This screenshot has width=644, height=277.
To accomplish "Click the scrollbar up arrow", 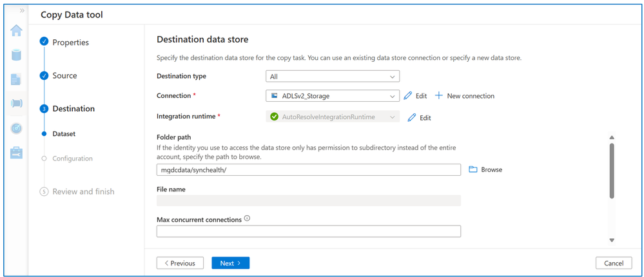I will tap(612, 137).
